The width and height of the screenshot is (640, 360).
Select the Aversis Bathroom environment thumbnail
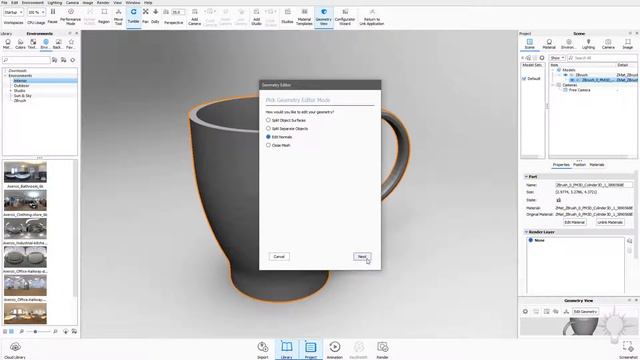point(25,172)
